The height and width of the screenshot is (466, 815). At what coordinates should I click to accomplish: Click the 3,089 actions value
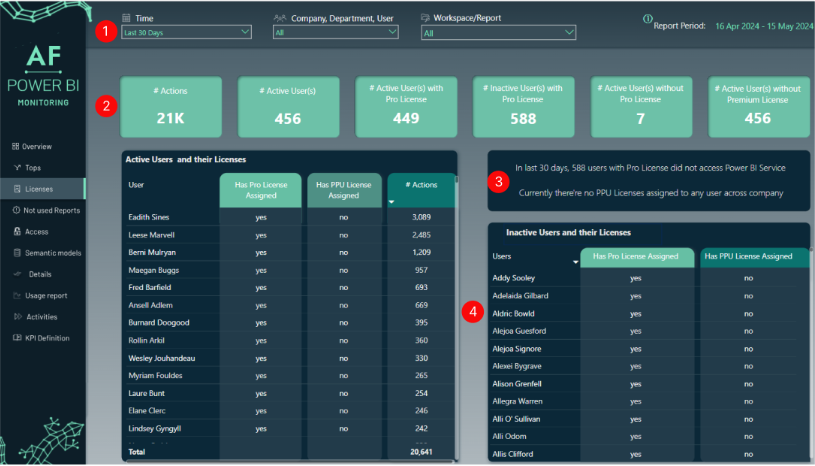421,217
